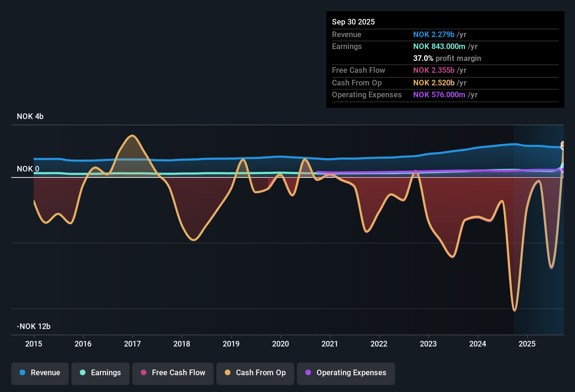575x392 pixels.
Task: Click the Sep 30 2025 tooltip date
Action: pyautogui.click(x=353, y=22)
